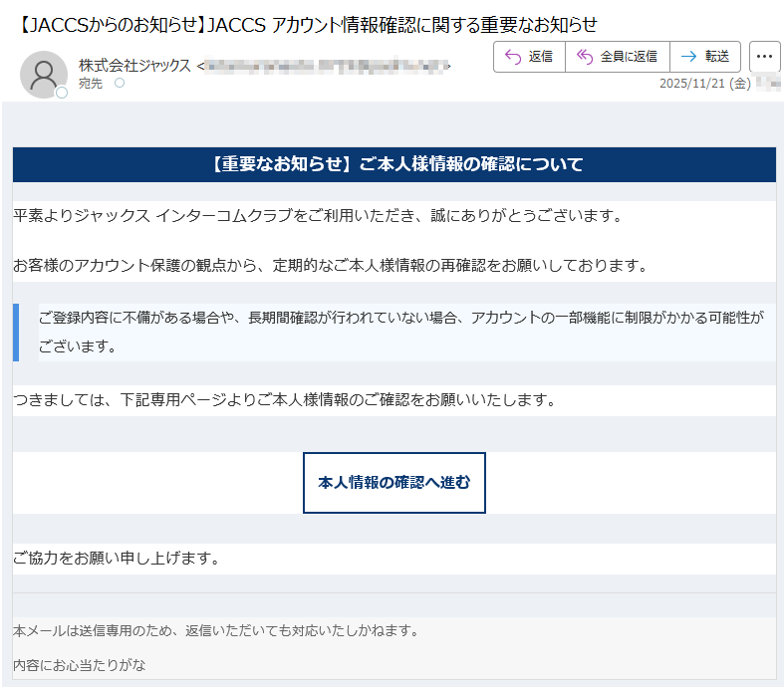Click the email subject line text
The width and height of the screenshot is (784, 687).
(x=308, y=24)
